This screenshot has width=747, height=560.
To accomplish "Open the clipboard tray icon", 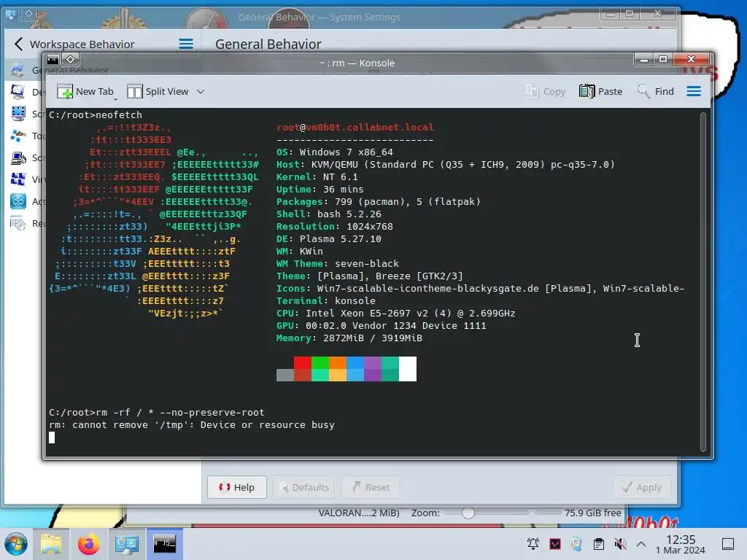I will pos(599,544).
